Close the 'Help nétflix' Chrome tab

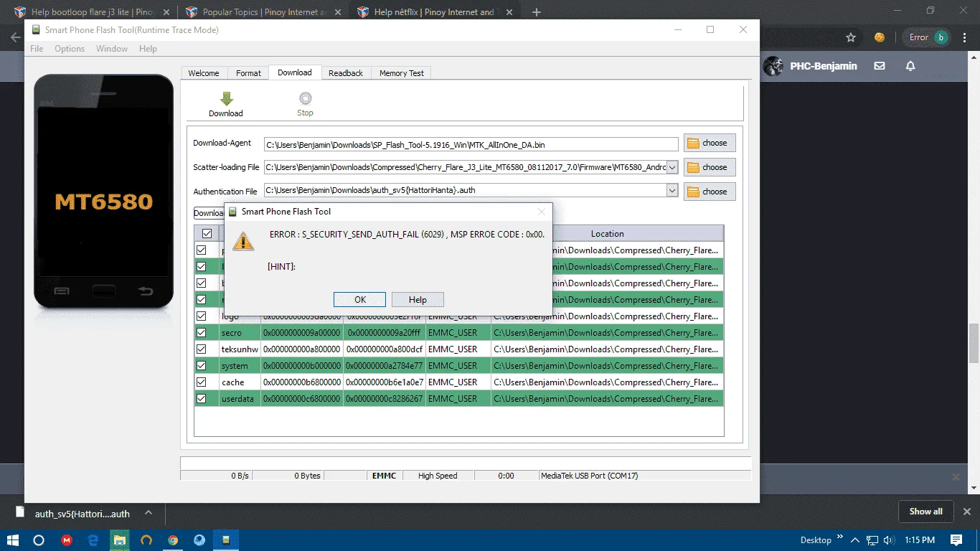[511, 12]
